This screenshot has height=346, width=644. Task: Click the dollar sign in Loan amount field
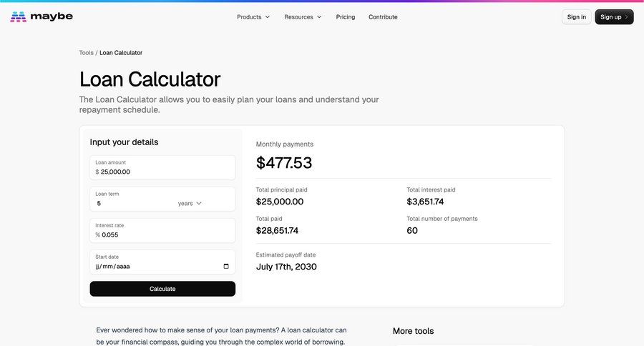click(x=97, y=172)
